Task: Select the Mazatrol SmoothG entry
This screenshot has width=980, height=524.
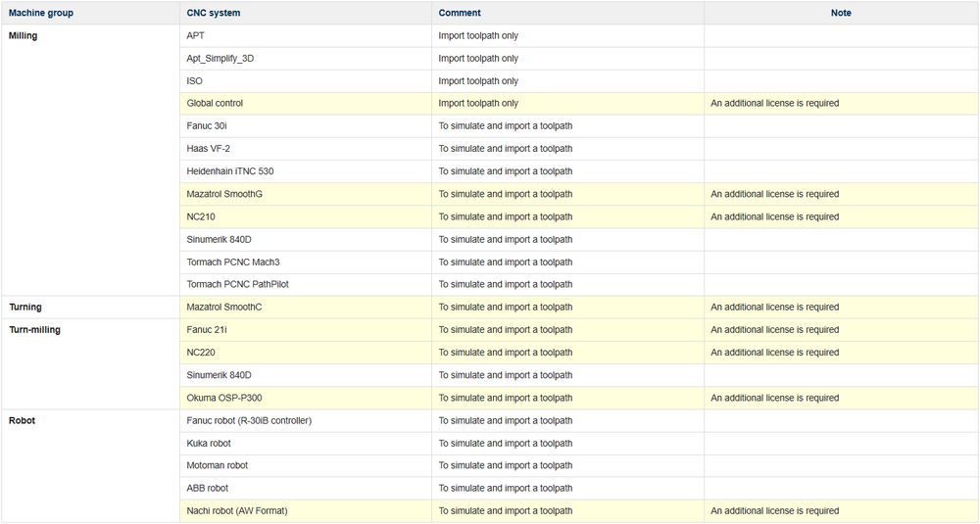Action: coord(224,194)
